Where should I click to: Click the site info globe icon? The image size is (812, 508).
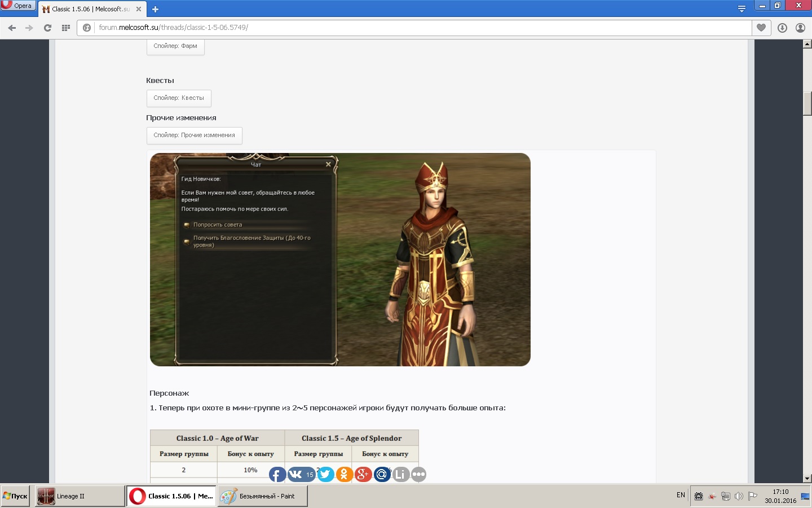click(87, 28)
